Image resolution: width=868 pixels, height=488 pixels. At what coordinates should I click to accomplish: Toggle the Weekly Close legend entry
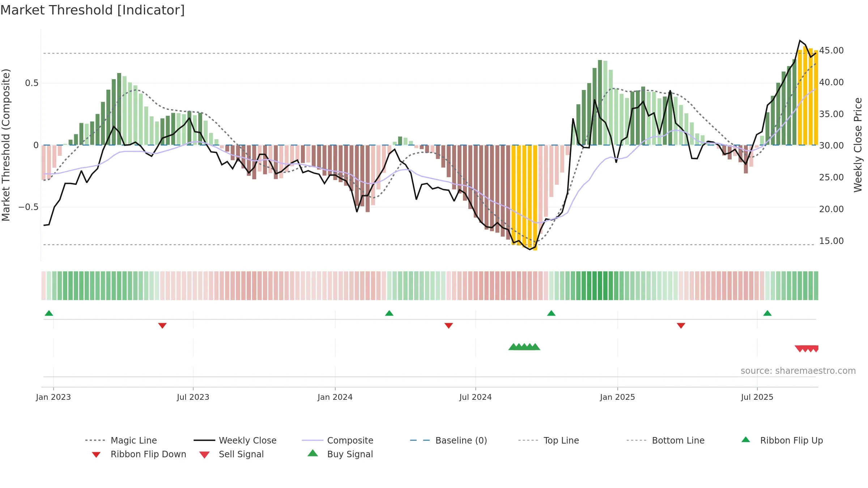[x=235, y=440]
